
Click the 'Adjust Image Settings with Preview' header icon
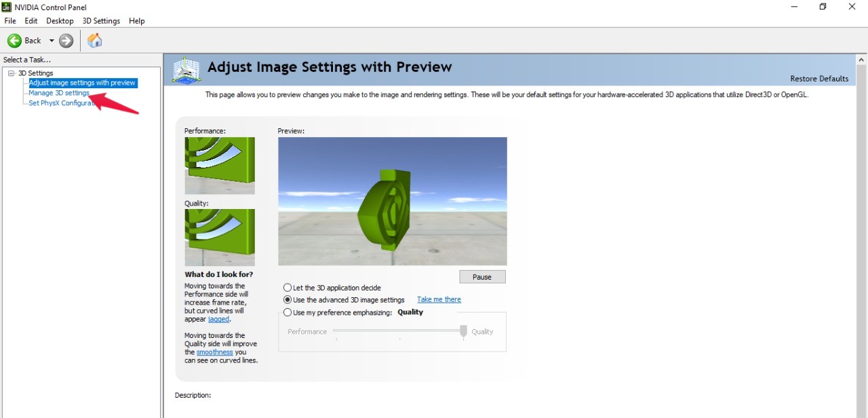click(x=186, y=70)
